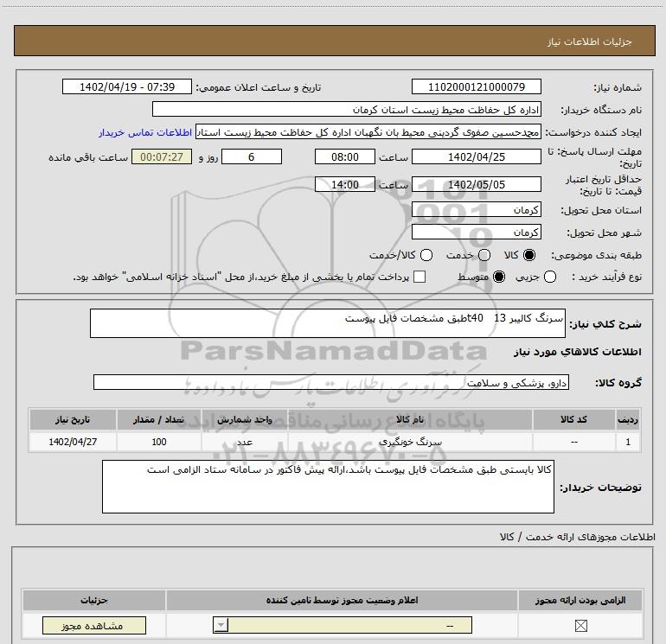The width and height of the screenshot is (666, 644).
Task: Click the نام کالا column header
Action: click(x=410, y=419)
